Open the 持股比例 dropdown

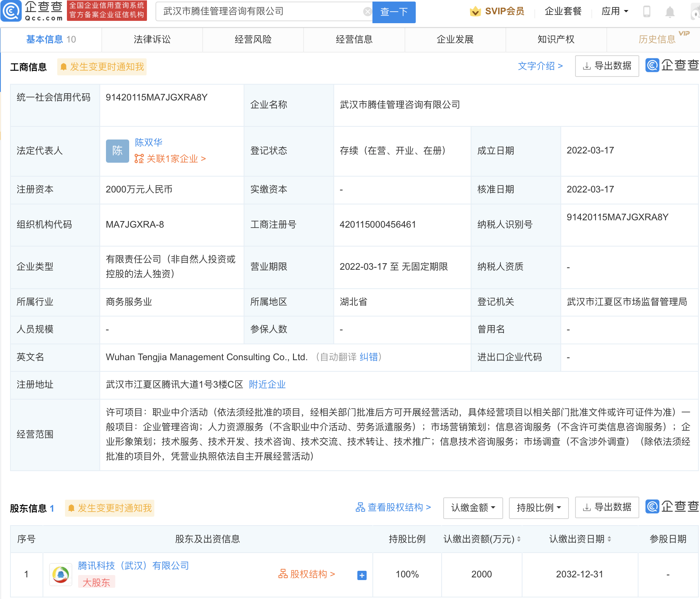pyautogui.click(x=538, y=507)
